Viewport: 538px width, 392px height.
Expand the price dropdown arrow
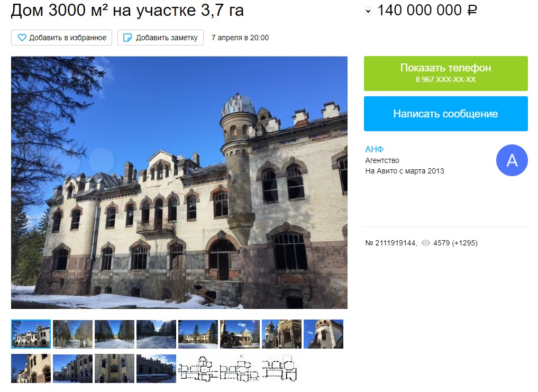(368, 11)
